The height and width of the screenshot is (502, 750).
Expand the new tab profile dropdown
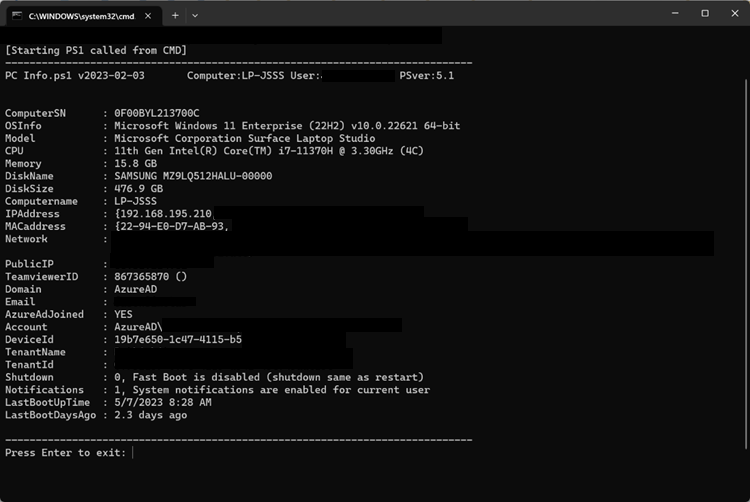coord(195,15)
